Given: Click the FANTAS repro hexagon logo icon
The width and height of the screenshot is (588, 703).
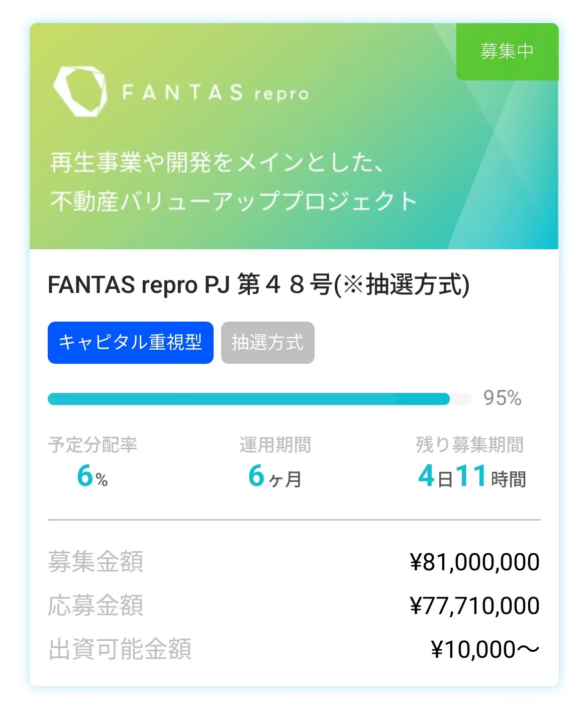Looking at the screenshot, I should pos(80,91).
